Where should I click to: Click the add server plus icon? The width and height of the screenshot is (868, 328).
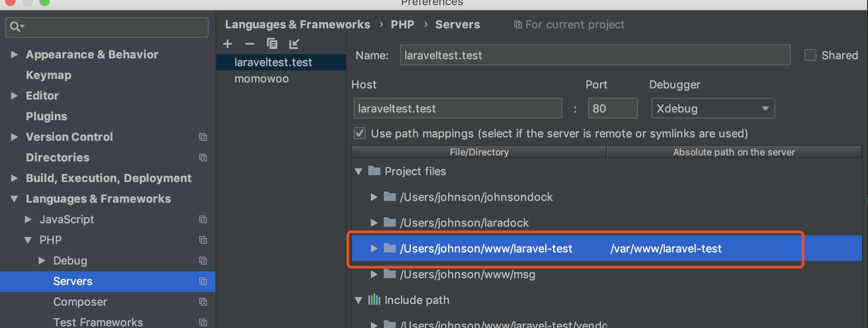tap(228, 44)
